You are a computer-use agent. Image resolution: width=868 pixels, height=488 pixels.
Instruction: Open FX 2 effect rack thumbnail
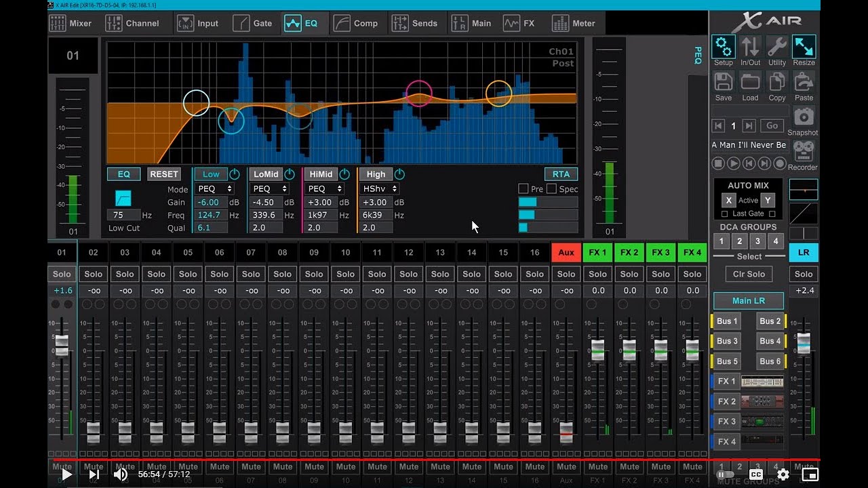tap(762, 401)
